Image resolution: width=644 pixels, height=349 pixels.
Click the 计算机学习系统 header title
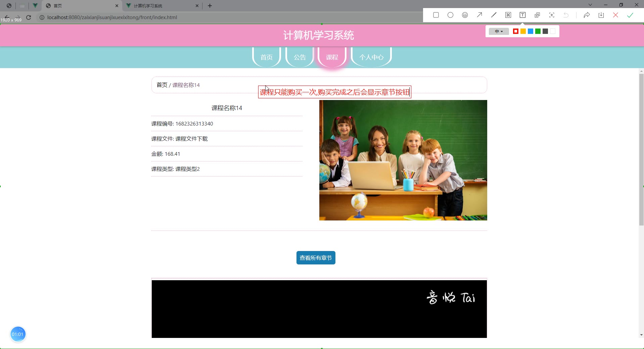coord(318,35)
